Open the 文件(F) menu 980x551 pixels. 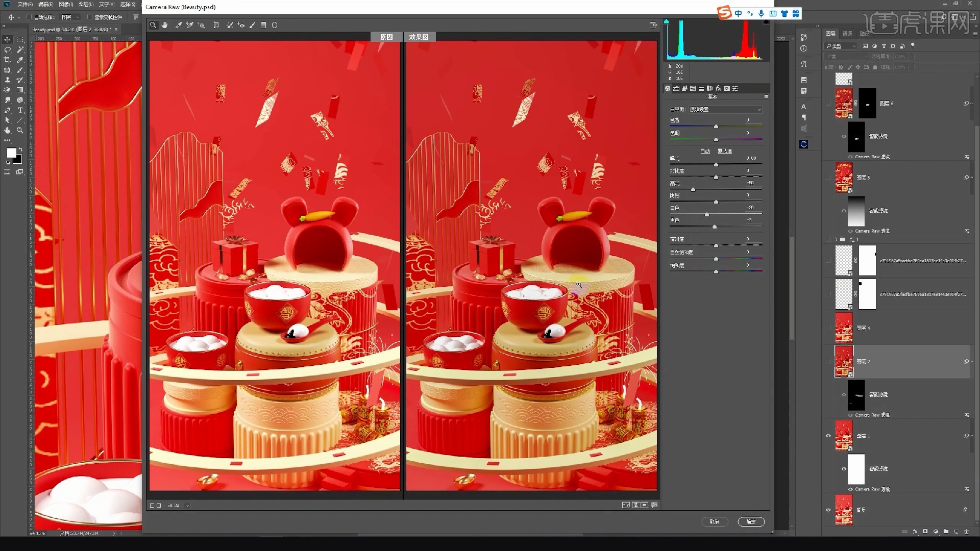(25, 4)
